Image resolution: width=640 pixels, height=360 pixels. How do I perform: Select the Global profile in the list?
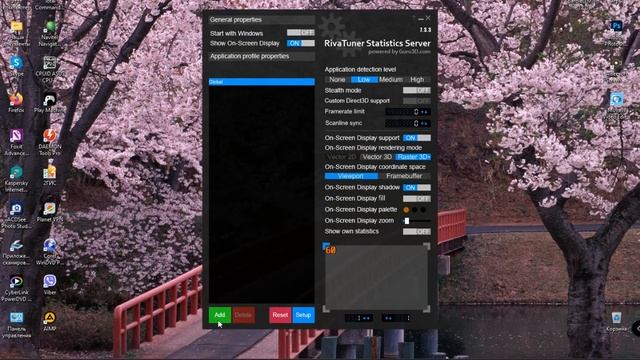click(x=262, y=82)
